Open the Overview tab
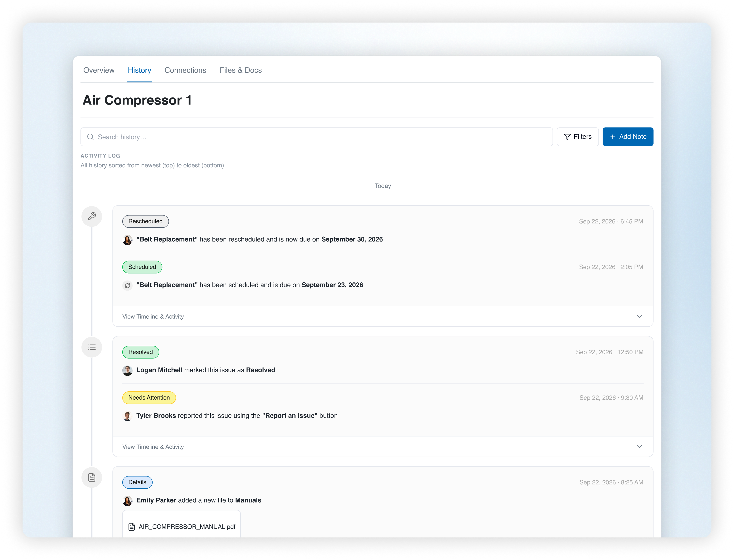Screen dimensions: 734x560 tap(99, 70)
